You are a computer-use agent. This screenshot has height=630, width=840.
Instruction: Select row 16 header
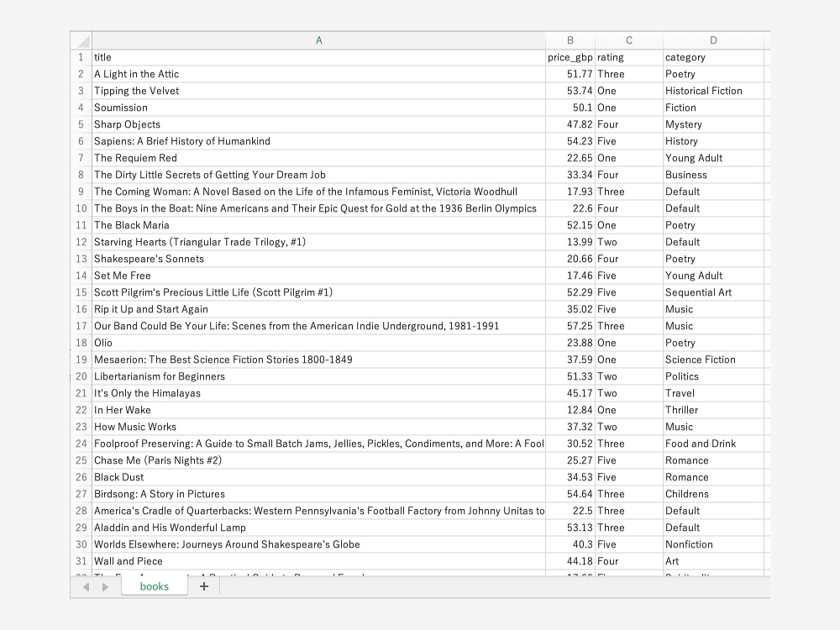(x=81, y=309)
